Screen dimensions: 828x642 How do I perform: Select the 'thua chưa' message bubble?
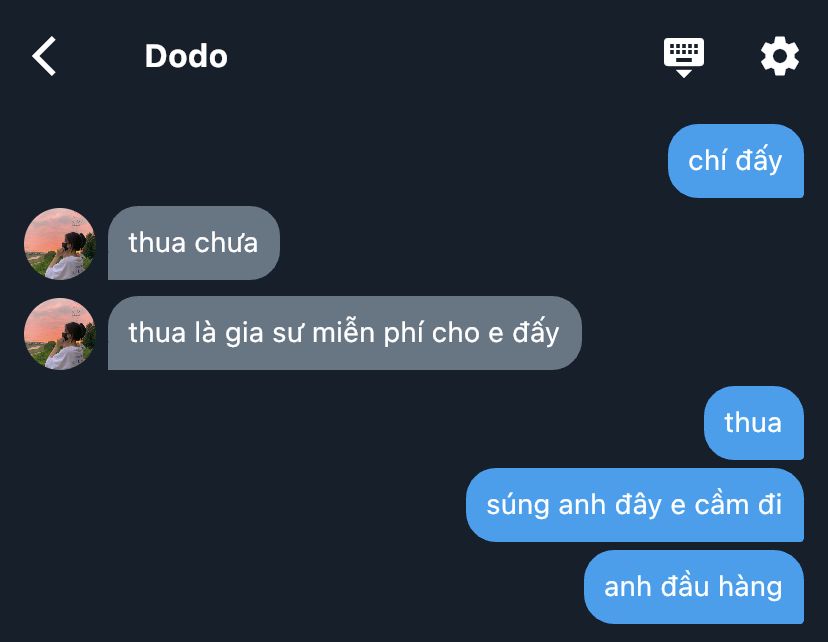pos(194,243)
